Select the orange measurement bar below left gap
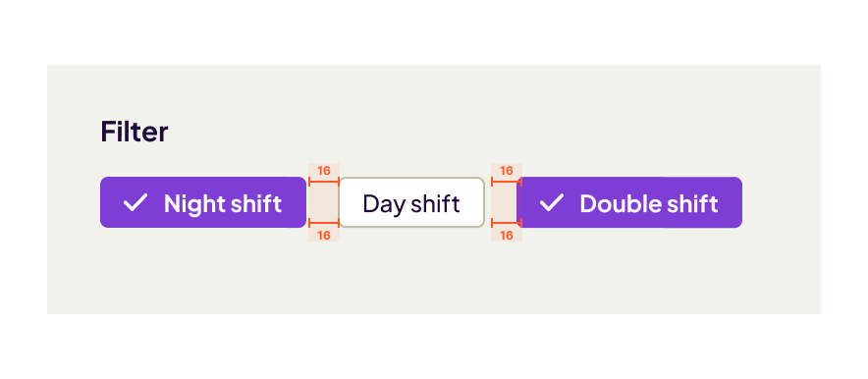The height and width of the screenshot is (379, 868). [324, 223]
